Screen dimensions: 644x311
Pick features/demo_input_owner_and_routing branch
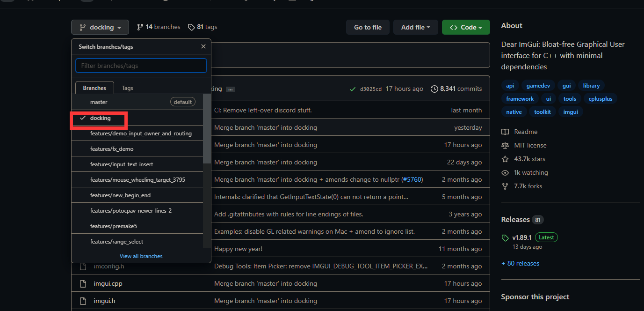[x=137, y=133]
